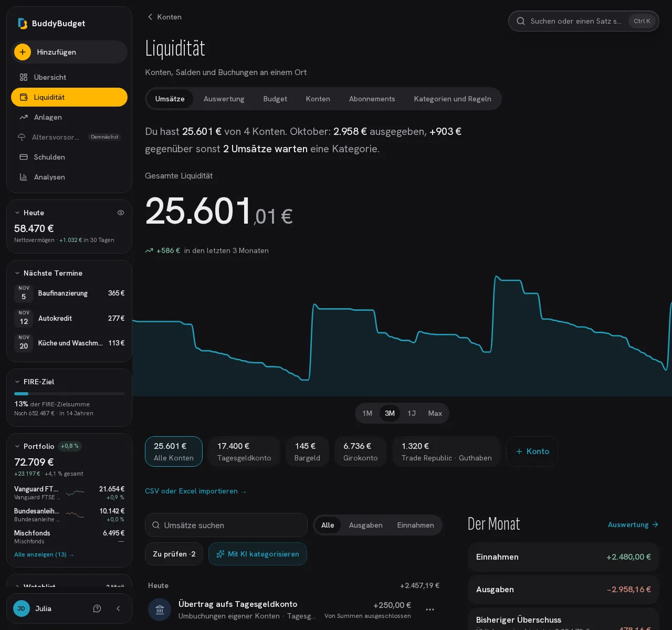
Task: Click the yellow plus Hinzufügen icon
Action: pyautogui.click(x=23, y=52)
